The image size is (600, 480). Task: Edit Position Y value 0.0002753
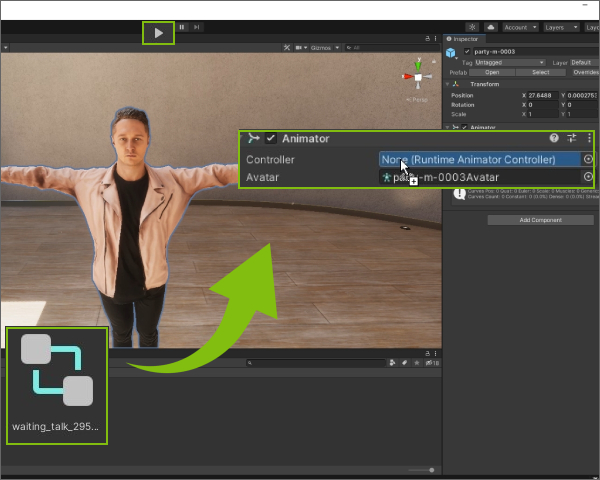tap(582, 95)
